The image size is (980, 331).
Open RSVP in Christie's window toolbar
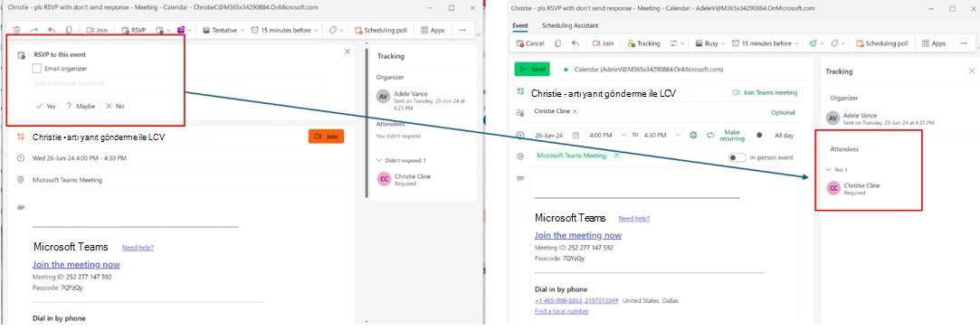134,30
